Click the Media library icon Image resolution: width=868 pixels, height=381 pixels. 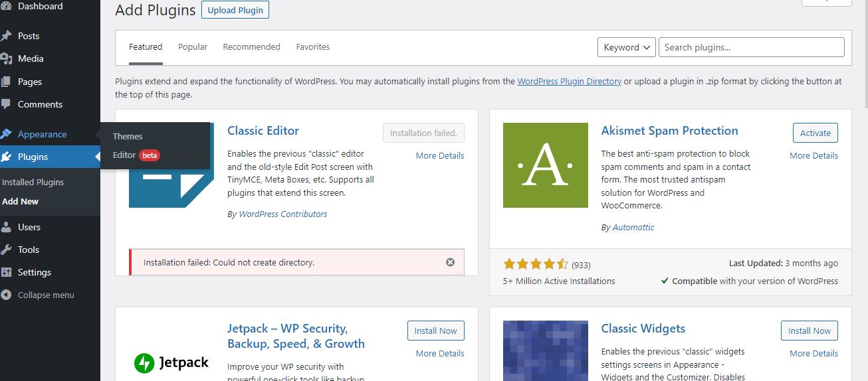coord(6,58)
